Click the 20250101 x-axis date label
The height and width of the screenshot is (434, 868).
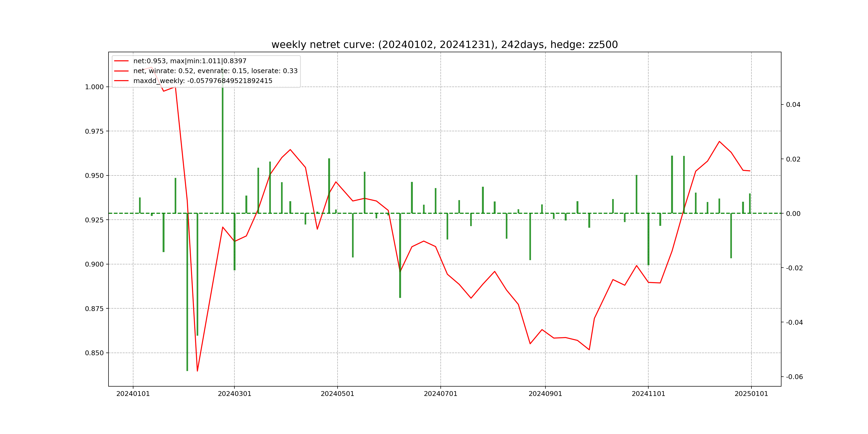[751, 394]
